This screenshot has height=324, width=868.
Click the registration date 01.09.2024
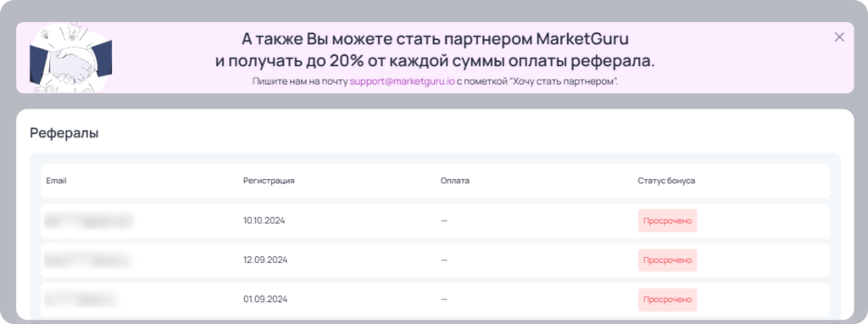click(265, 299)
